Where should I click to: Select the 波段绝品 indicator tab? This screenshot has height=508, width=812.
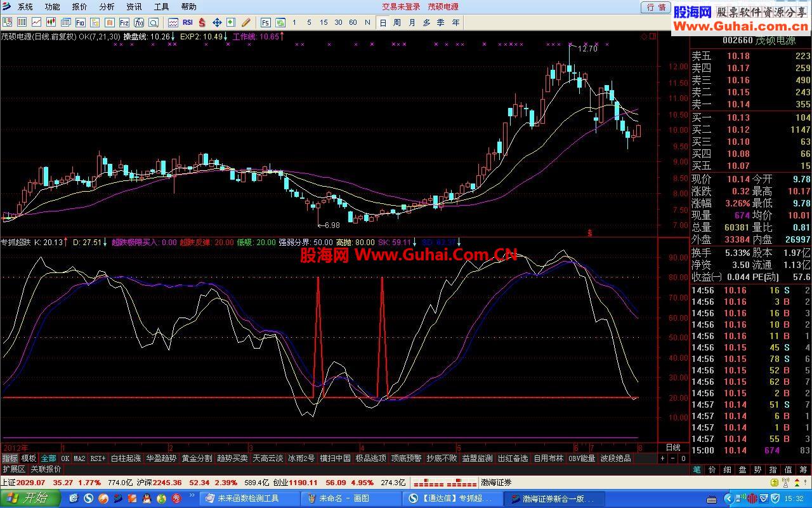point(615,458)
